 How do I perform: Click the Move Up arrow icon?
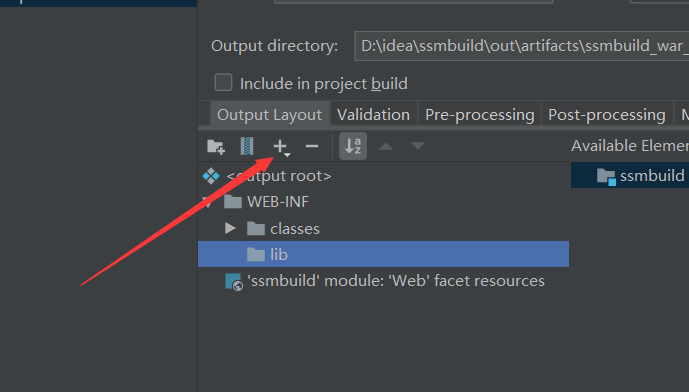point(386,146)
